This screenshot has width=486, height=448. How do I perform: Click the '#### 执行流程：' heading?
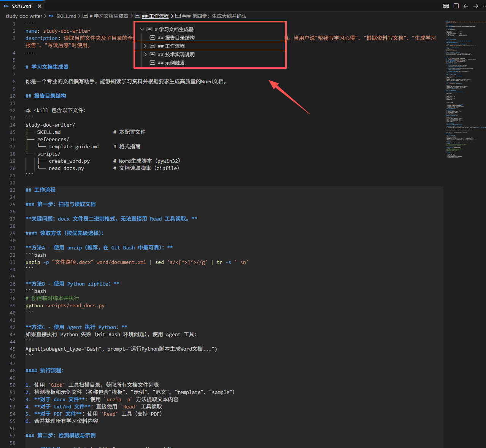[44, 370]
